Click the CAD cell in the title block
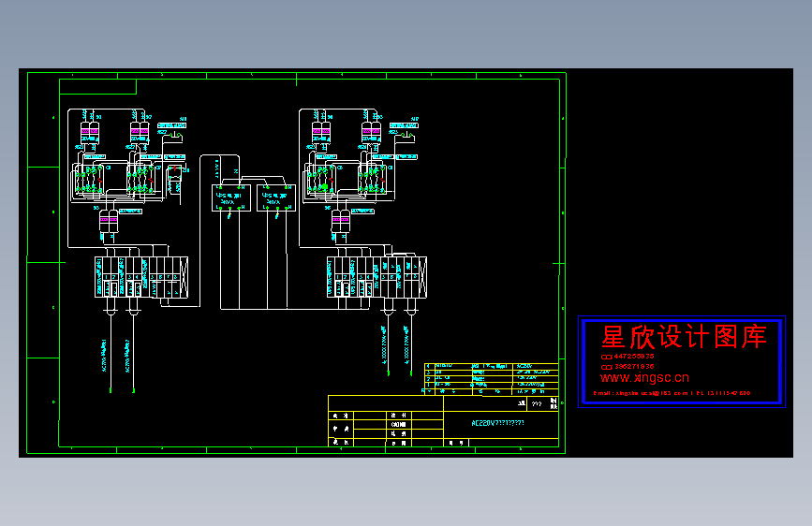The width and height of the screenshot is (812, 526). pos(398,425)
